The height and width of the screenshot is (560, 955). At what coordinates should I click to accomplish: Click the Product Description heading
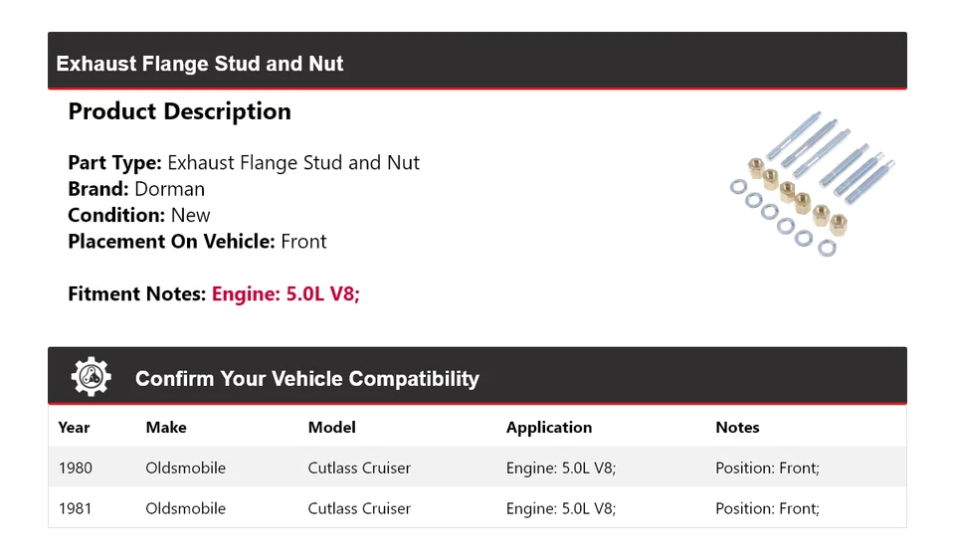coord(179,111)
